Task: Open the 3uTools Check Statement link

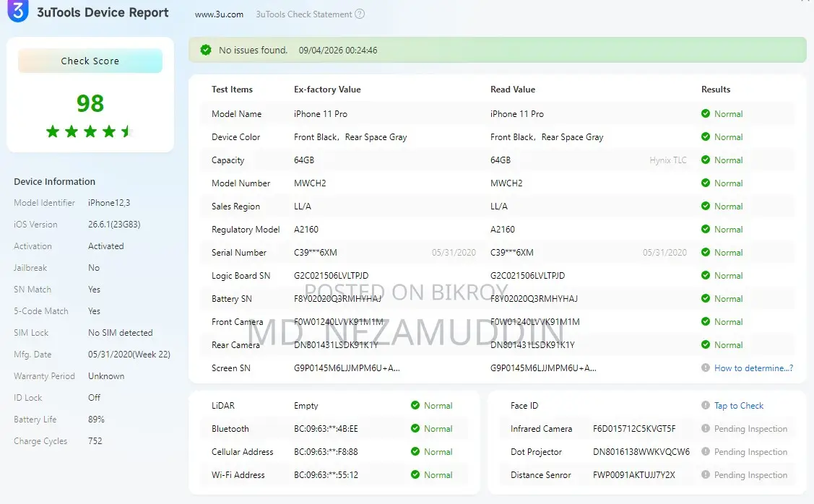Action: 303,14
